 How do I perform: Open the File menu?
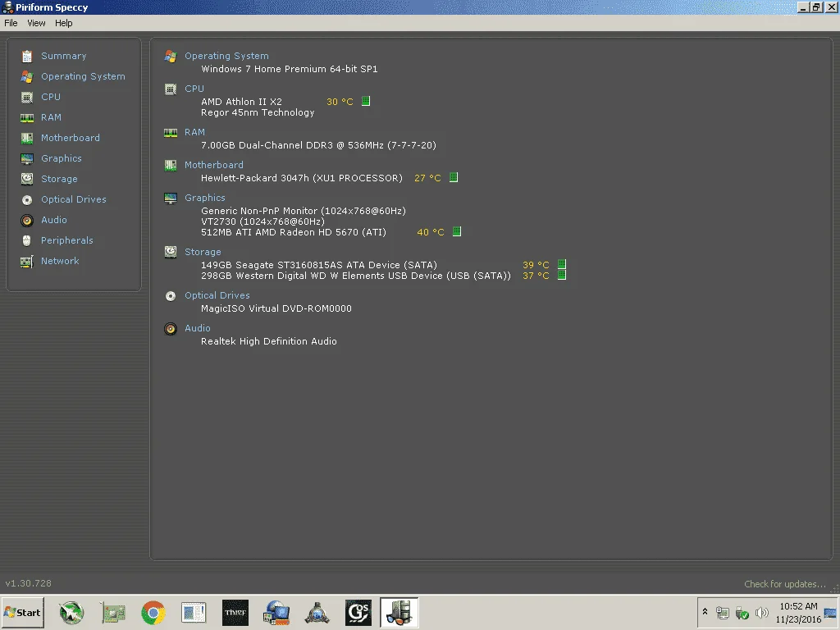tap(11, 23)
